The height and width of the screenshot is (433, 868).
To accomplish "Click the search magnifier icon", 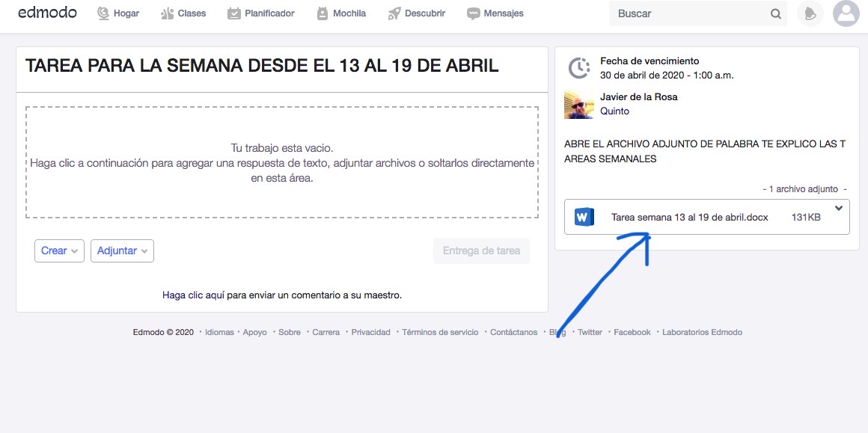I will point(775,13).
